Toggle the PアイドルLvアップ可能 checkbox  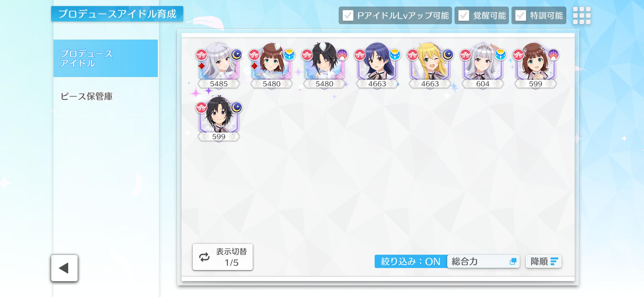(x=348, y=16)
